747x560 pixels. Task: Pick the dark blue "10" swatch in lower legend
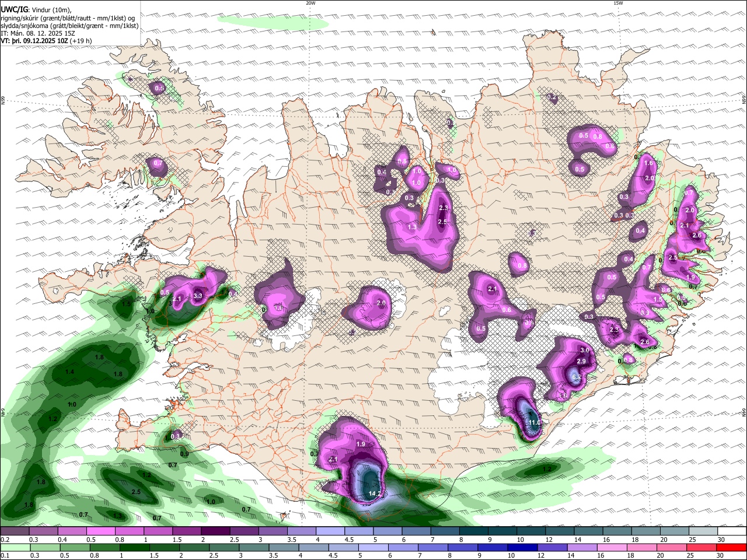click(x=521, y=547)
